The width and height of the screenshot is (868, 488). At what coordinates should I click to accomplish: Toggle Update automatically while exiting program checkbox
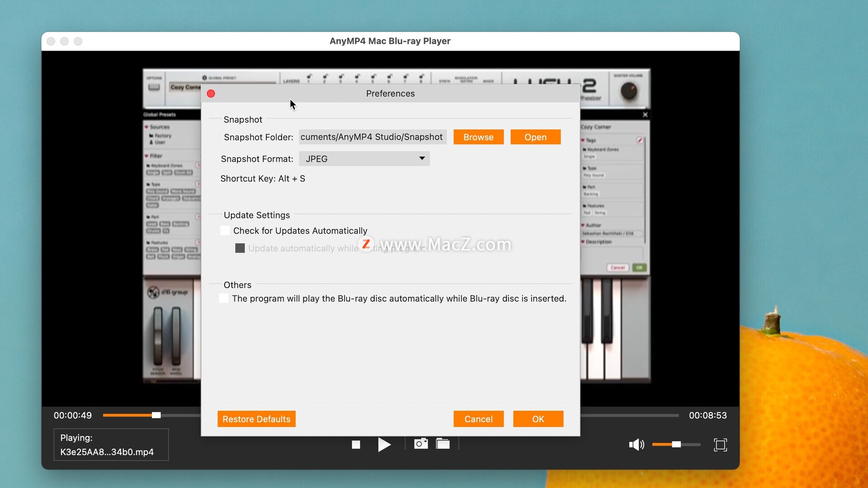pos(240,248)
